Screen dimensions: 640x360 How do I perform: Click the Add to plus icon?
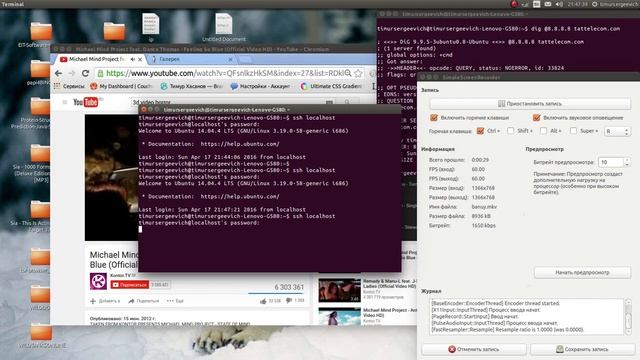93,301
